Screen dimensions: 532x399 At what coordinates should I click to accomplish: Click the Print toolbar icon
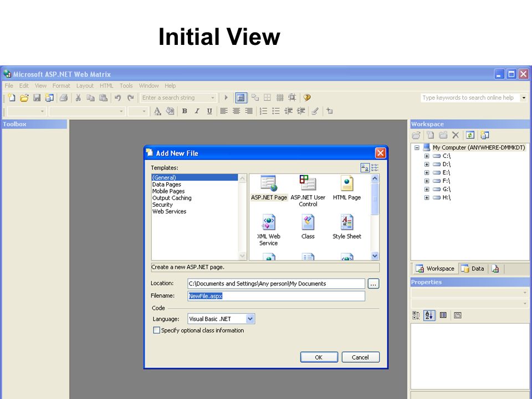(63, 98)
